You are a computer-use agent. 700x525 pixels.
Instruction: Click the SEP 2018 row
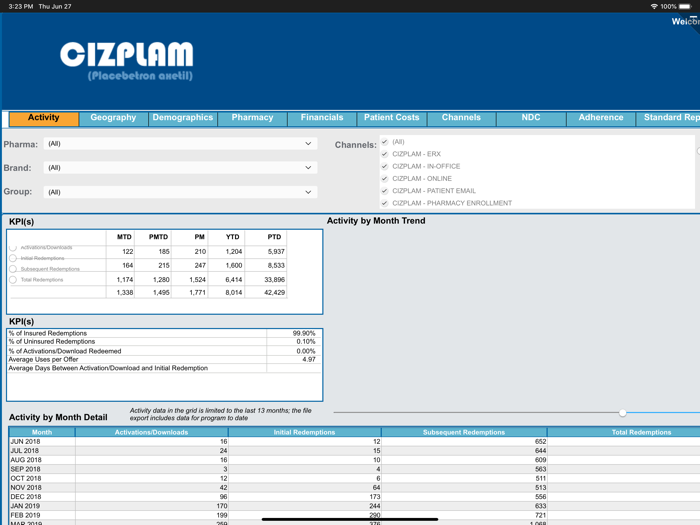tap(354, 469)
